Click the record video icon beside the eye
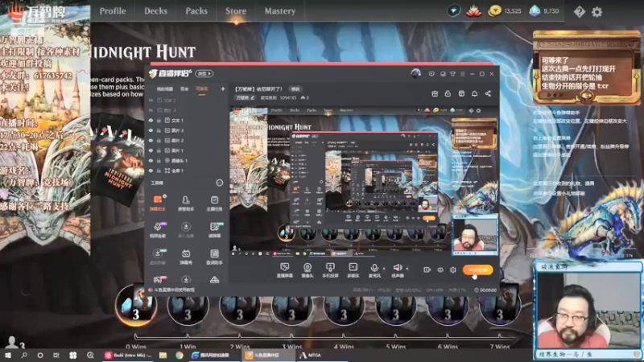644x362 pixels. coord(427,269)
